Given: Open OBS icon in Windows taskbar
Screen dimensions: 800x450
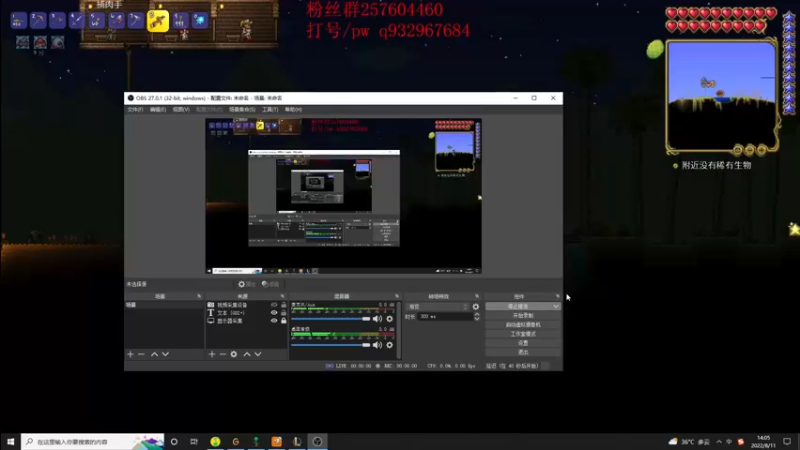Looking at the screenshot, I should [x=317, y=441].
